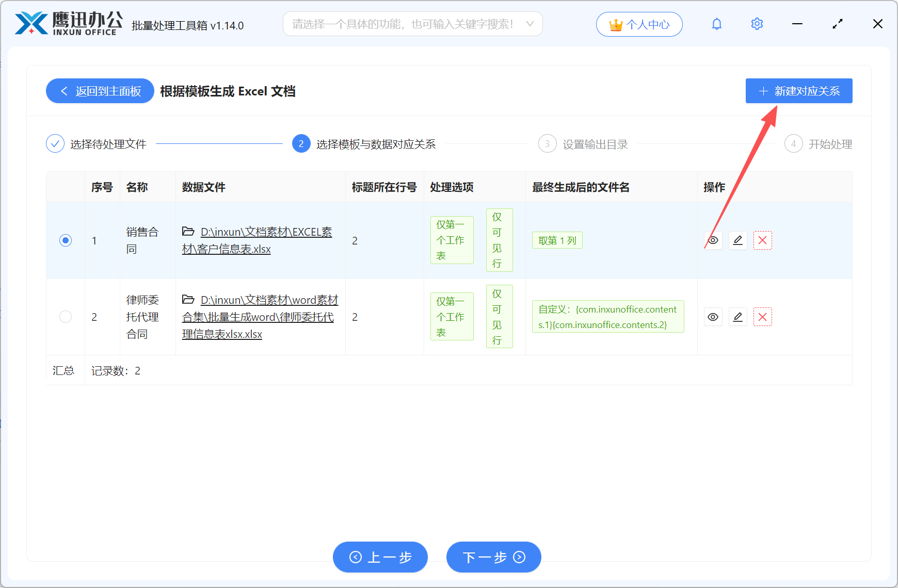898x588 pixels.
Task: Click the fullscreen expand icon
Action: tap(837, 24)
